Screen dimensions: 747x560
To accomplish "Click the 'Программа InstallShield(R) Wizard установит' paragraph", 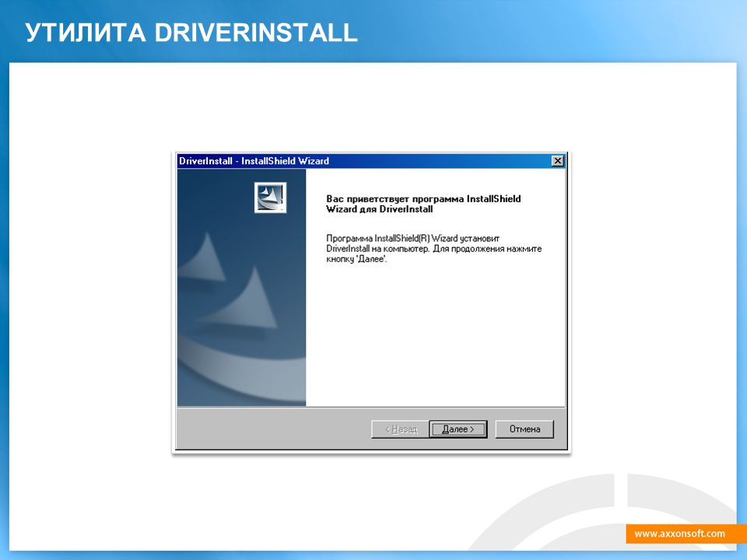I will pyautogui.click(x=433, y=249).
